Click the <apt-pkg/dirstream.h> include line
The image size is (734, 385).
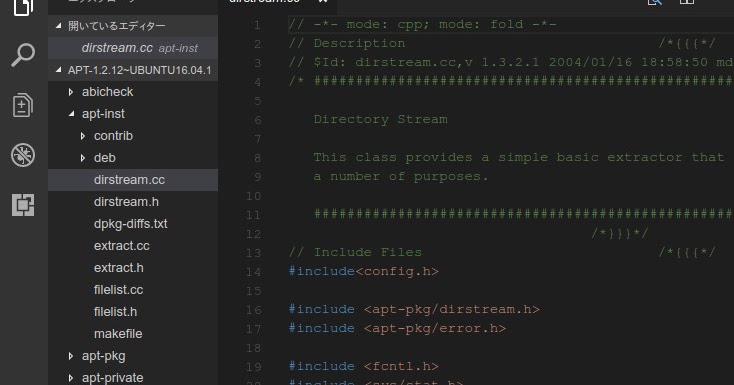[x=414, y=309]
